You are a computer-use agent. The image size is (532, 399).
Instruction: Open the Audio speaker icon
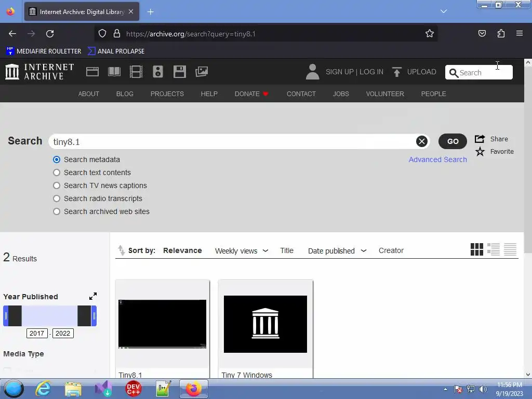click(x=158, y=72)
